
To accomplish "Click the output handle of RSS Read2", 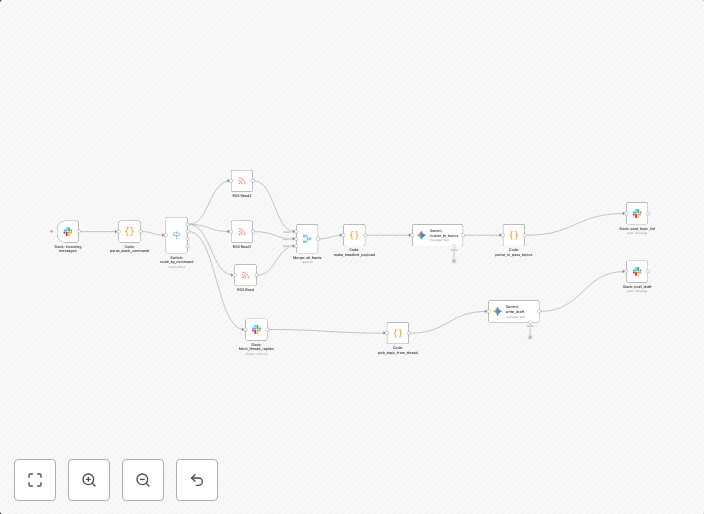I will pos(253,181).
